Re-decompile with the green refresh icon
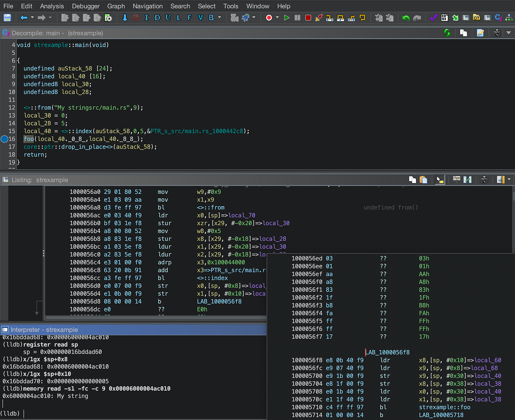The image size is (515, 420). pyautogui.click(x=447, y=33)
